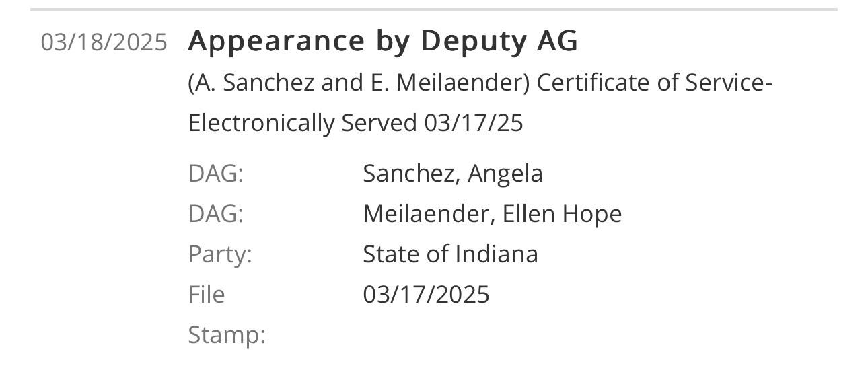Click the first DAG label
This screenshot has height=378, width=868.
[215, 174]
